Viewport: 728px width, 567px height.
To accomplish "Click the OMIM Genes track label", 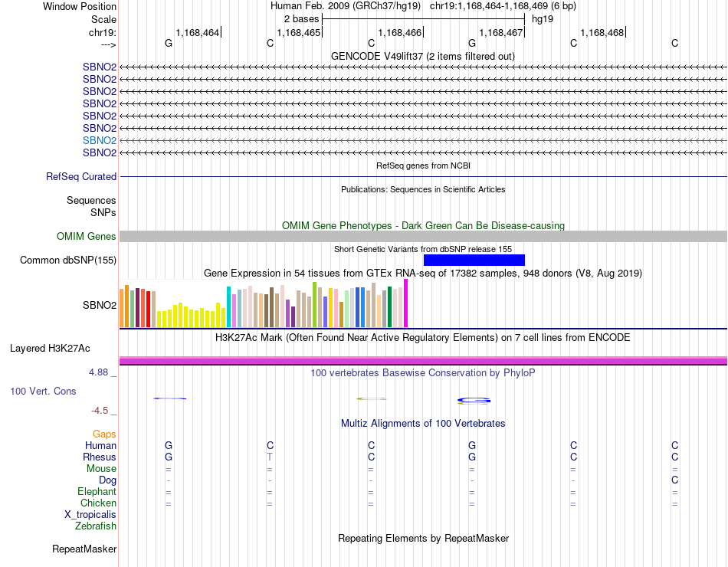I will coord(86,236).
